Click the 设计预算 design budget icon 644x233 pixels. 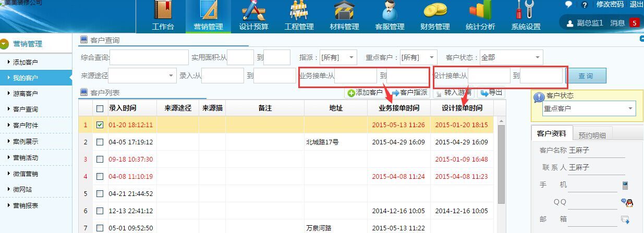tap(253, 11)
